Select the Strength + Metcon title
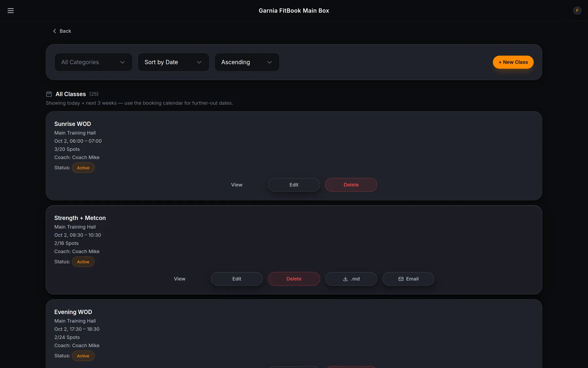The image size is (588, 368). point(80,218)
